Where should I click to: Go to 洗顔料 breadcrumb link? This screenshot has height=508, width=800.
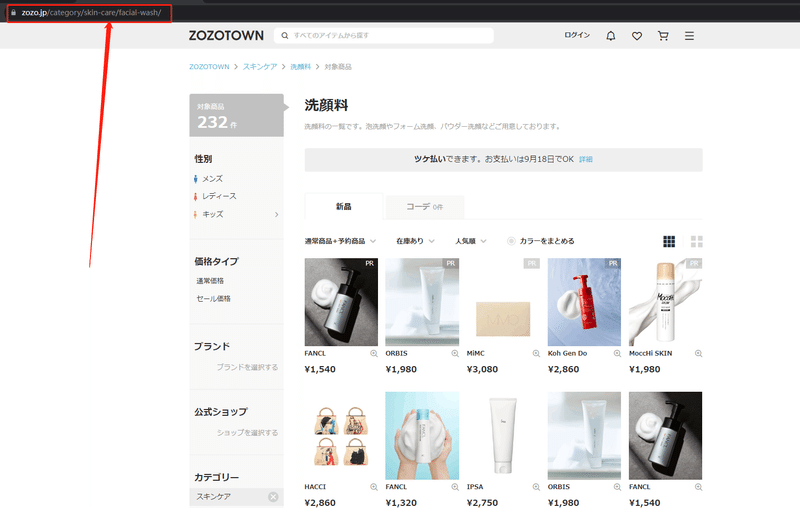tap(301, 67)
